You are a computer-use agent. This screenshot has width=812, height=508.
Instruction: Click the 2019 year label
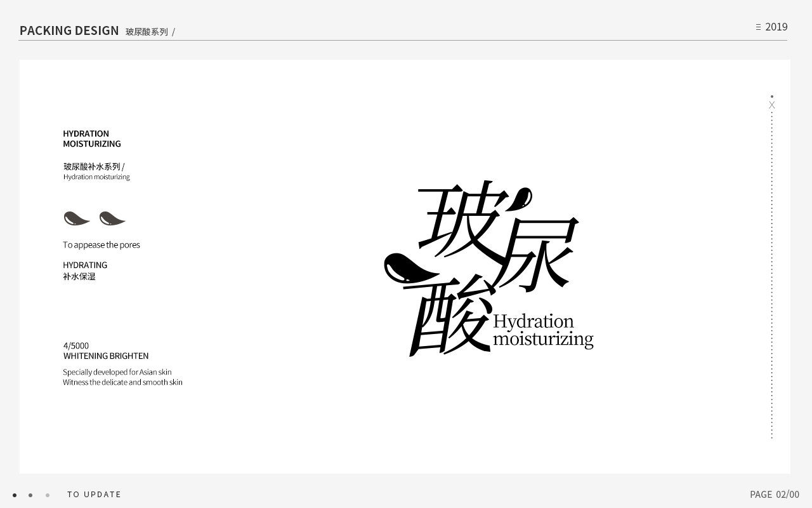click(776, 27)
